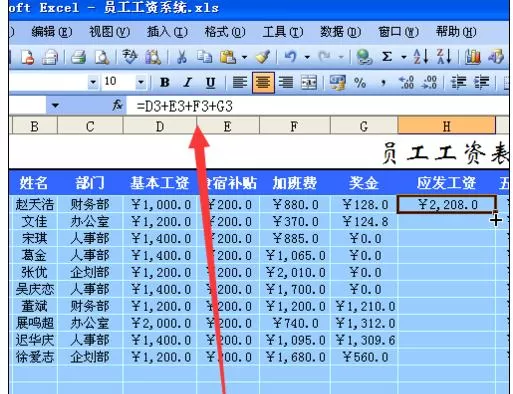Select the bonus cell ¥1,309.6

coord(364,340)
